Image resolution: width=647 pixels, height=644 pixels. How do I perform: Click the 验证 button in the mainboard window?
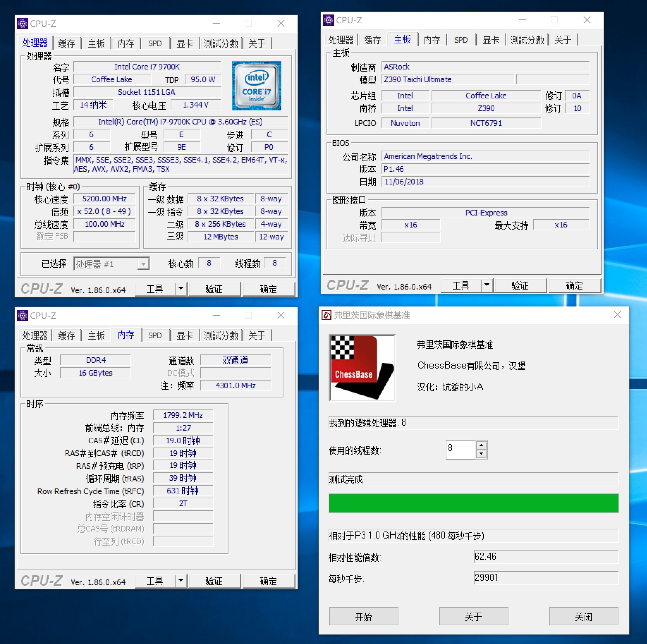click(521, 285)
